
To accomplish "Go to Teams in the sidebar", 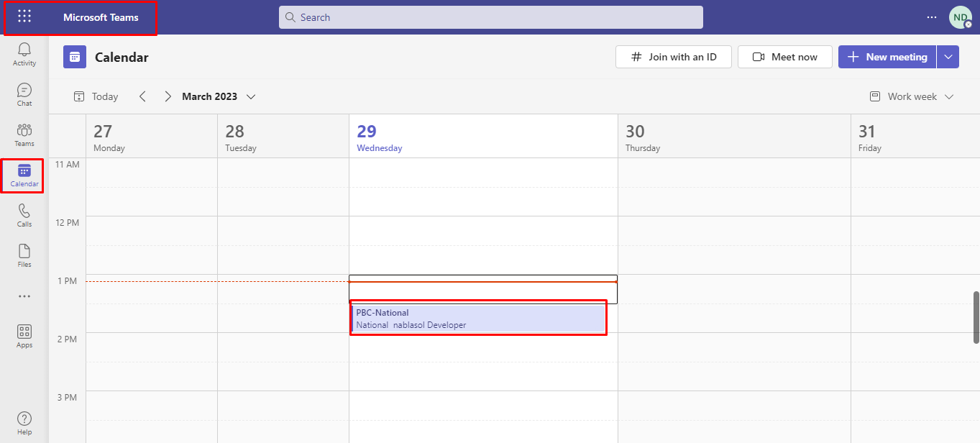I will pyautogui.click(x=24, y=134).
